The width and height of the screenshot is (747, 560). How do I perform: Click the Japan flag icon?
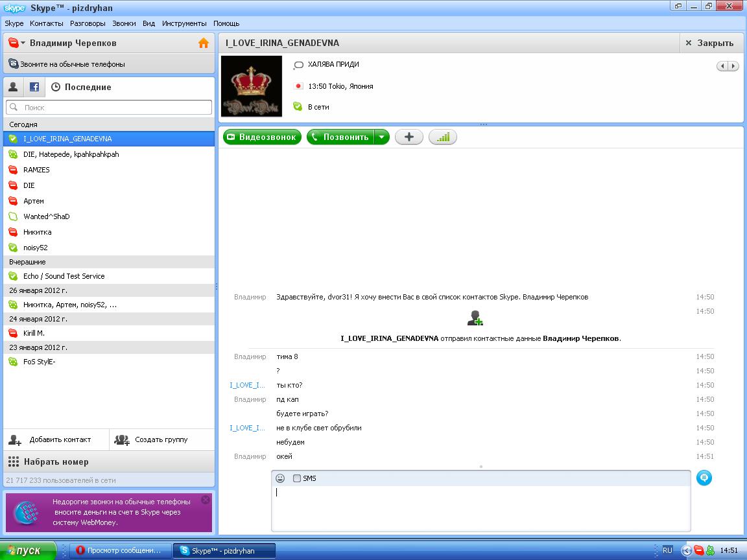coord(298,86)
